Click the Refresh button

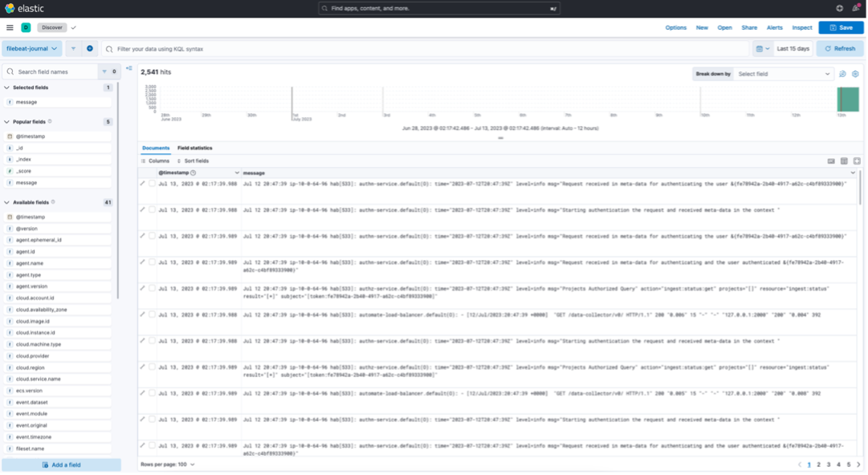840,49
